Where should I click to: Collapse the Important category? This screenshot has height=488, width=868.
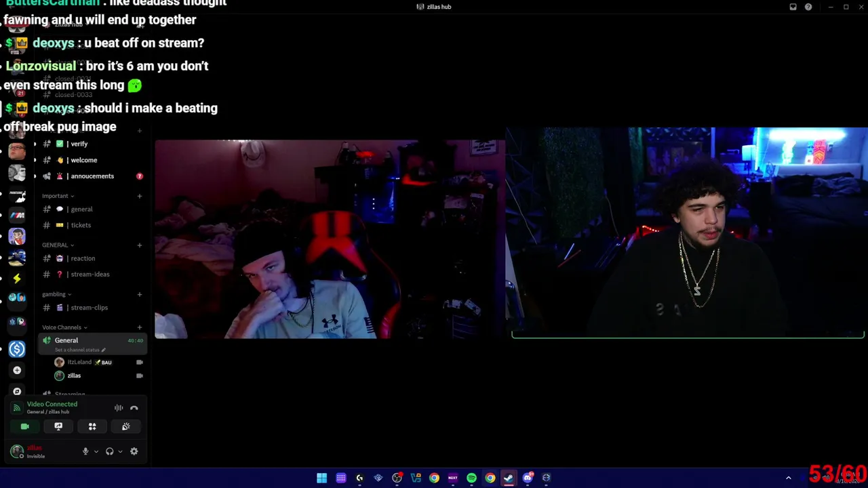[x=58, y=196]
